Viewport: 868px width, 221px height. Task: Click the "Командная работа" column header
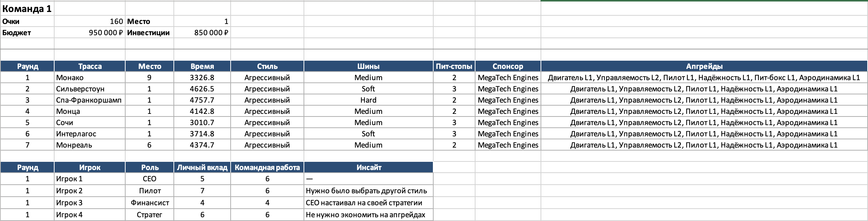(267, 167)
